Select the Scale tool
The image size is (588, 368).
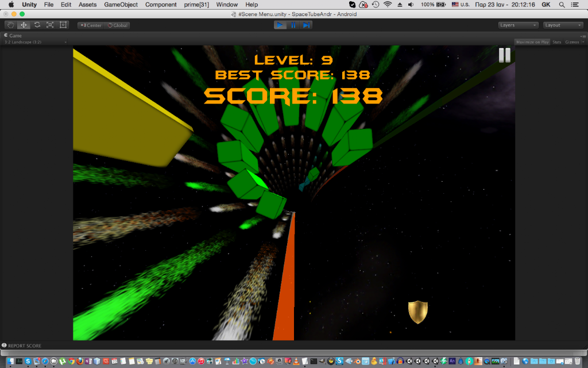tap(50, 25)
